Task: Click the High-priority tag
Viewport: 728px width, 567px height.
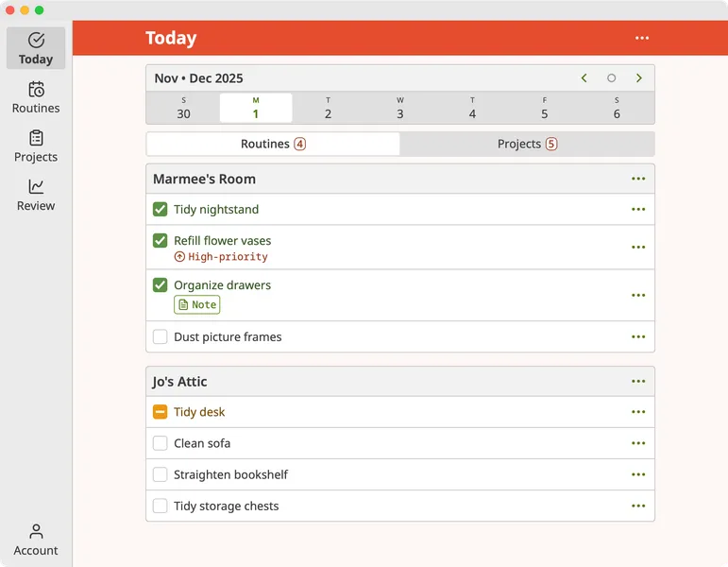Action: pos(221,256)
